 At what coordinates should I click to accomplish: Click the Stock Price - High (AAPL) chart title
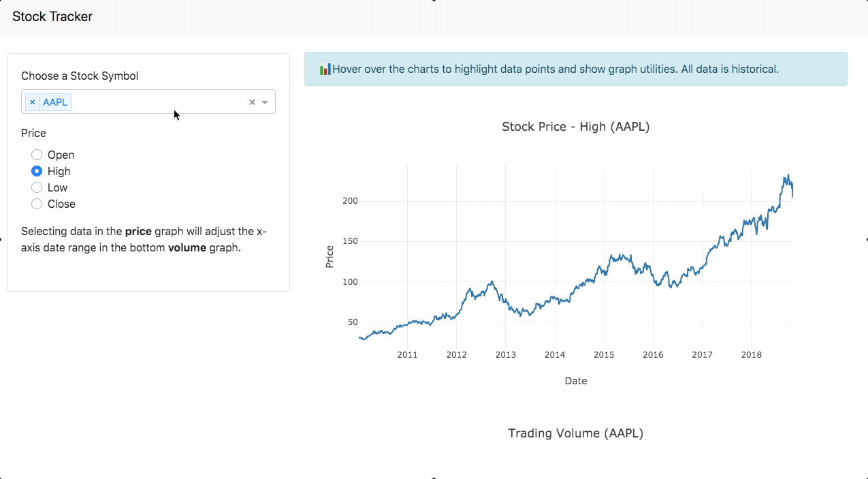[576, 127]
